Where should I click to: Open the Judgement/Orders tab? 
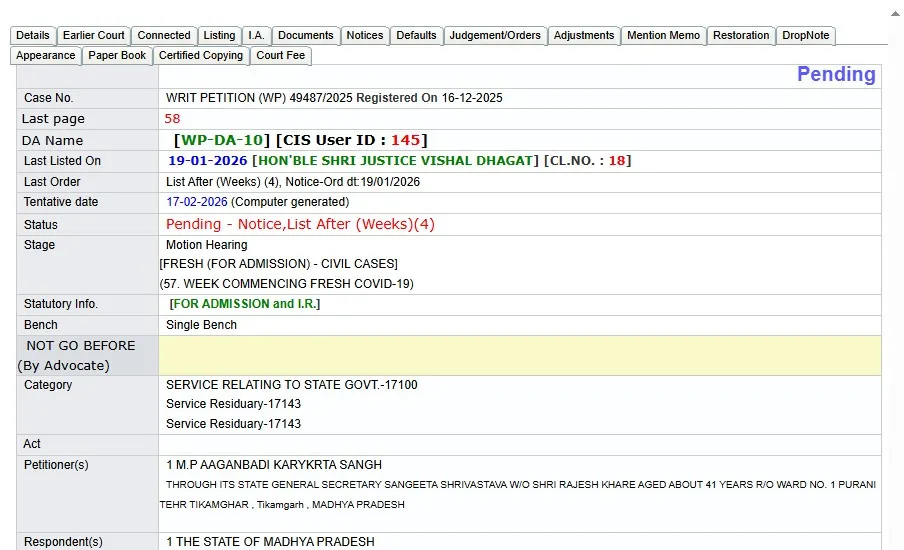pos(495,35)
